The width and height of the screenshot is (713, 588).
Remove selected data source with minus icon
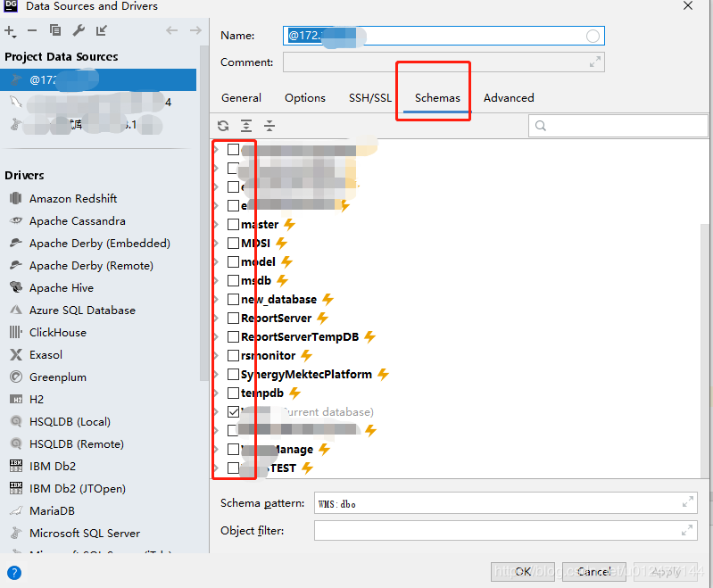point(32,31)
